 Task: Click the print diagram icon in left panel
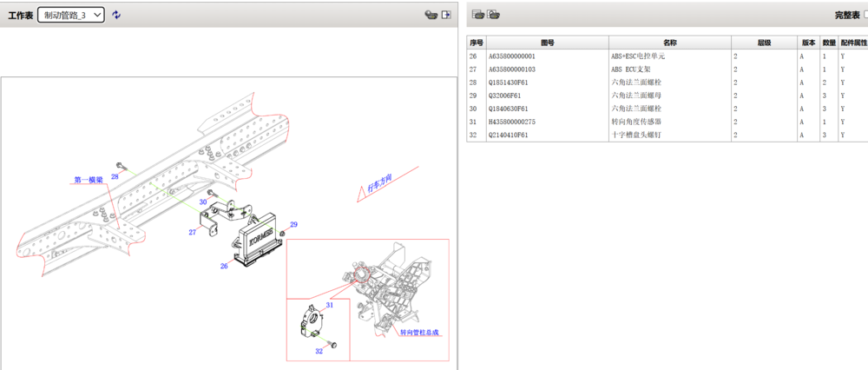pyautogui.click(x=430, y=15)
